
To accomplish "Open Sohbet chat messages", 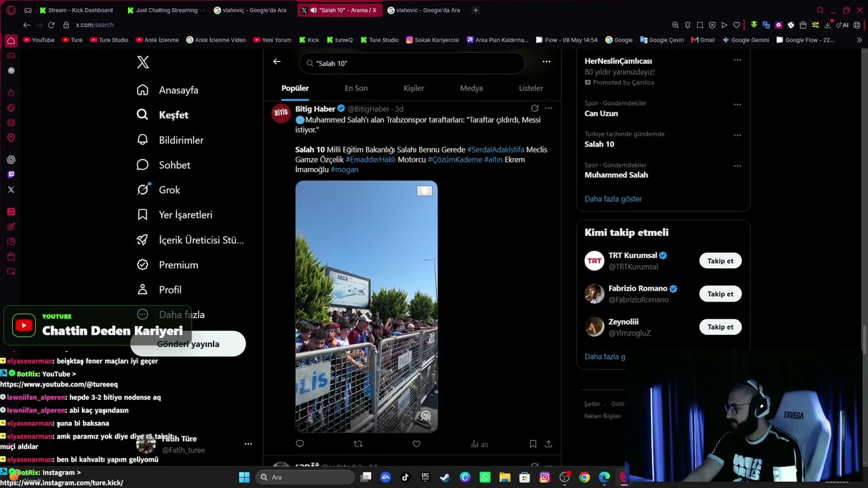I will (x=163, y=165).
